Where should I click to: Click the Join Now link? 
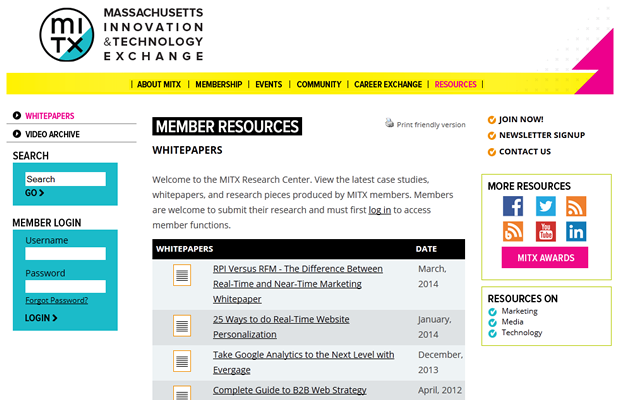521,119
